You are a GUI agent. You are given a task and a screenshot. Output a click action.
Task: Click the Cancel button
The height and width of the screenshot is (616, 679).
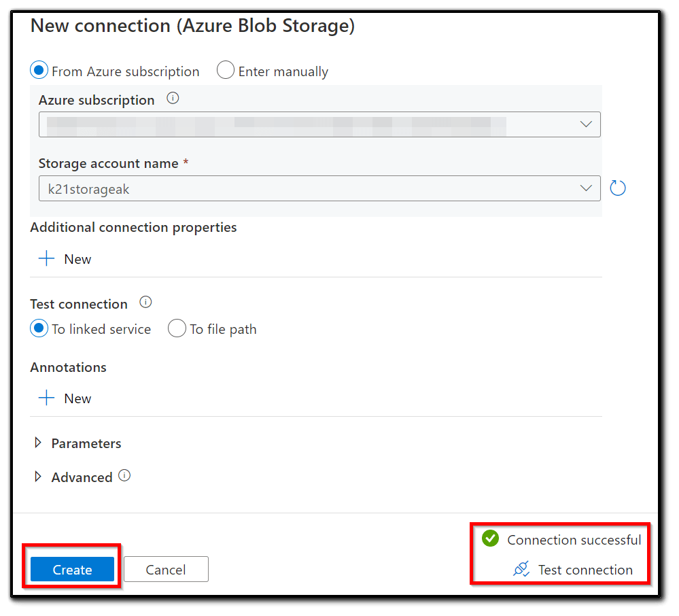[x=166, y=570]
